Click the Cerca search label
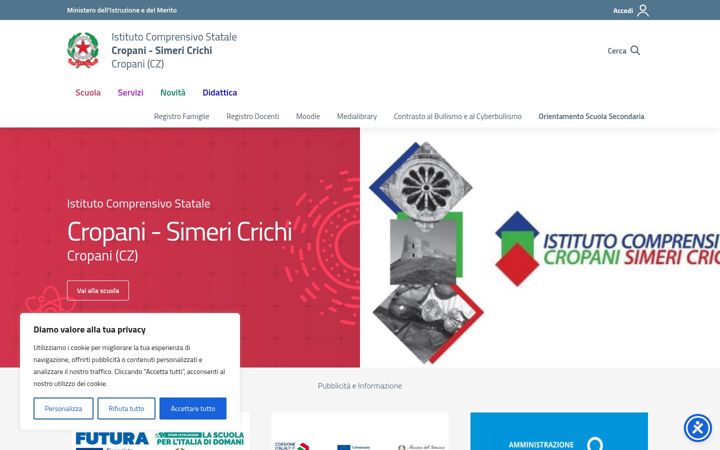 coord(616,51)
